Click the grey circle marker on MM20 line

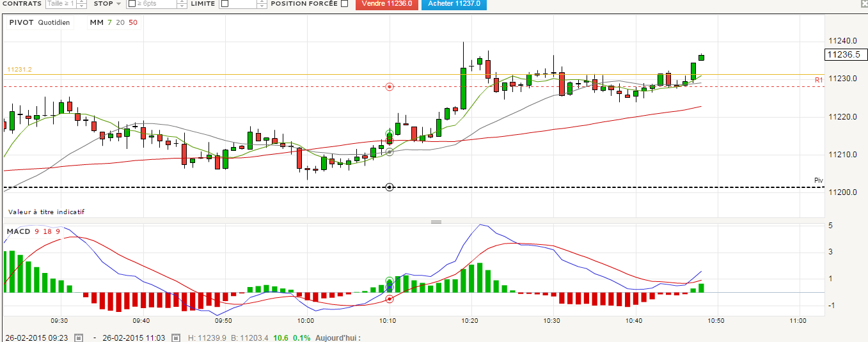[x=390, y=152]
